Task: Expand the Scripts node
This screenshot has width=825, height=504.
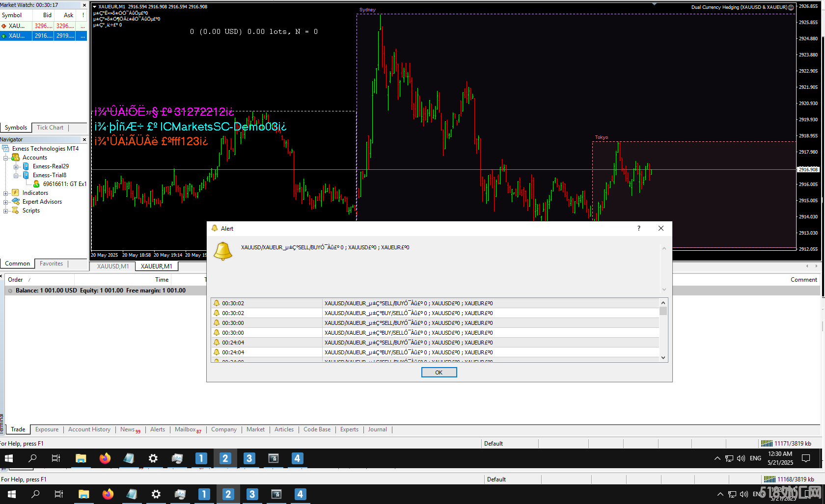Action: 6,211
